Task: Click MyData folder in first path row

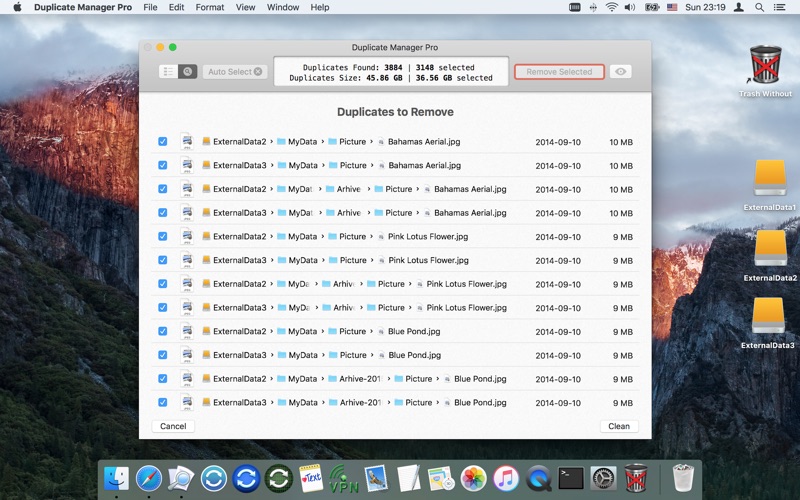Action: point(302,142)
